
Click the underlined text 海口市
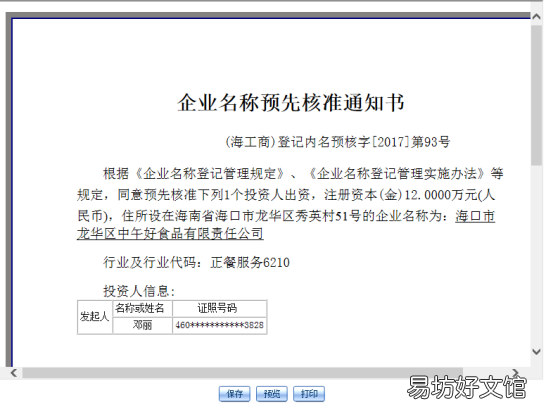(x=475, y=216)
